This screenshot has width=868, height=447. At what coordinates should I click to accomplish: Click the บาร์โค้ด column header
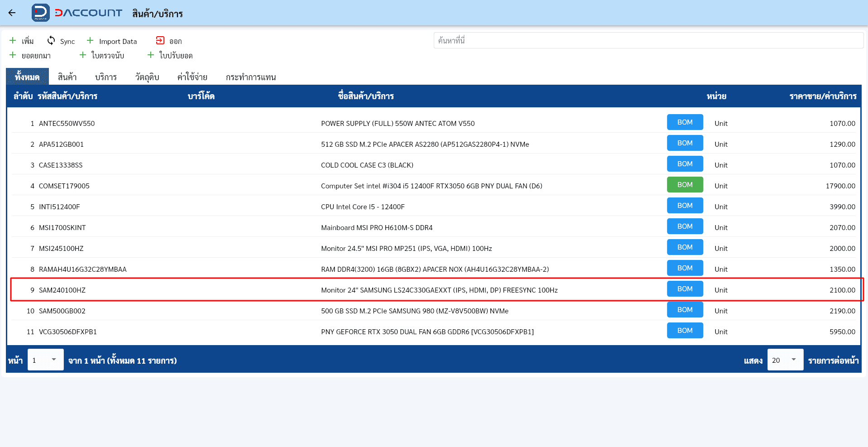201,96
